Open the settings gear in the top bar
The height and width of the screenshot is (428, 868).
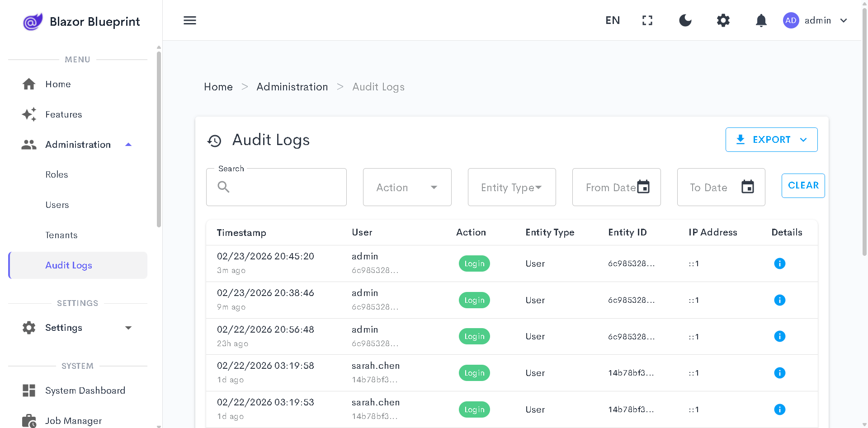pyautogui.click(x=723, y=20)
